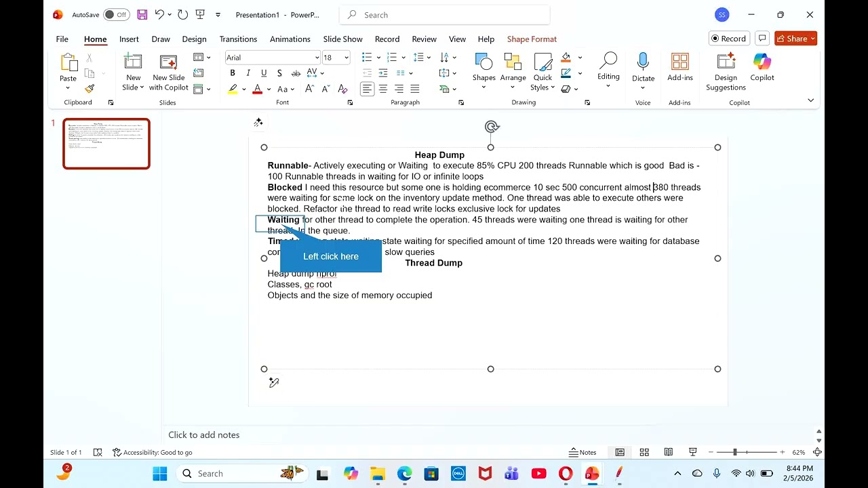868x488 pixels.
Task: Toggle italic formatting
Action: point(248,73)
